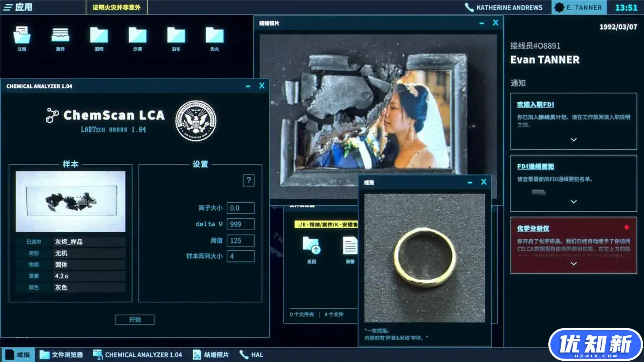Switch to E. TANNER profile tab

pos(579,7)
